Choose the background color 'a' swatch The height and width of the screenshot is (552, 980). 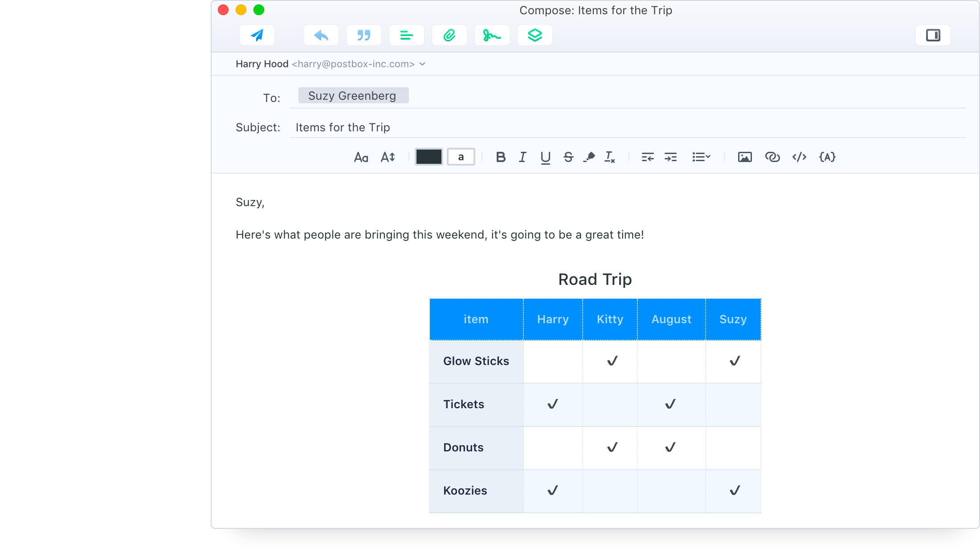click(x=461, y=157)
